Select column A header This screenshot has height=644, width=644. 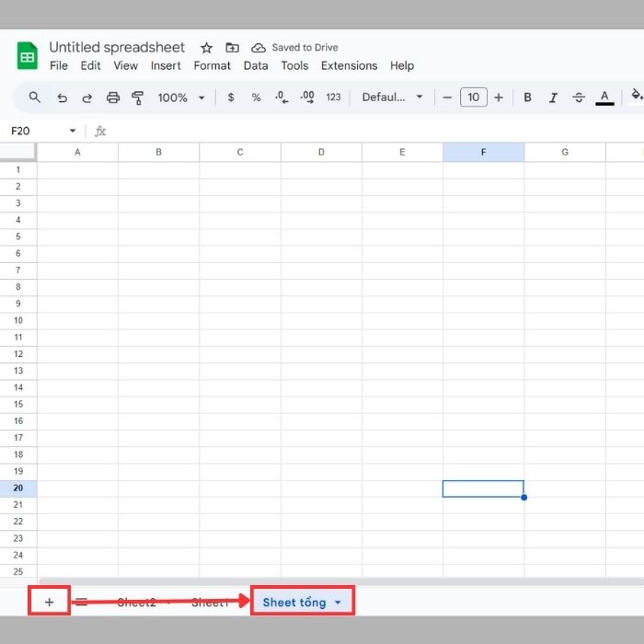pyautogui.click(x=77, y=153)
